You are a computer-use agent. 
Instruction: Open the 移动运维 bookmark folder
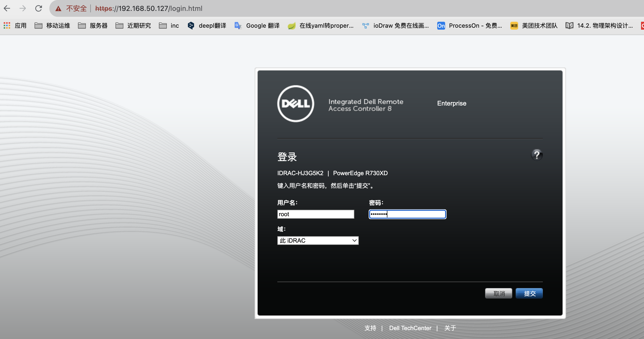pyautogui.click(x=52, y=25)
